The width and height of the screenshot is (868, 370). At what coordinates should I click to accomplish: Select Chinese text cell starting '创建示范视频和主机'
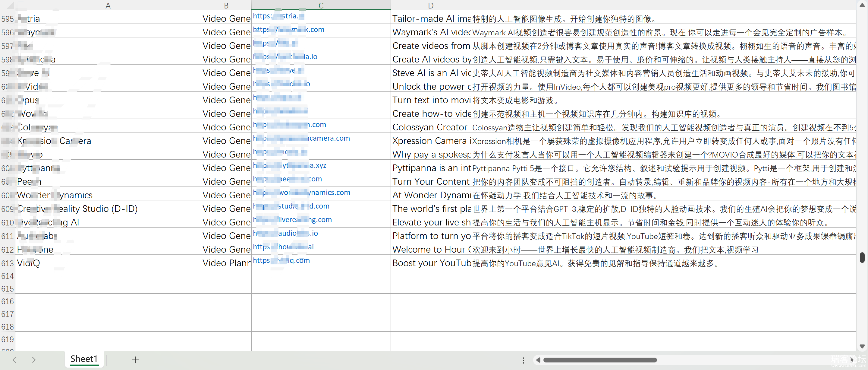pos(664,112)
